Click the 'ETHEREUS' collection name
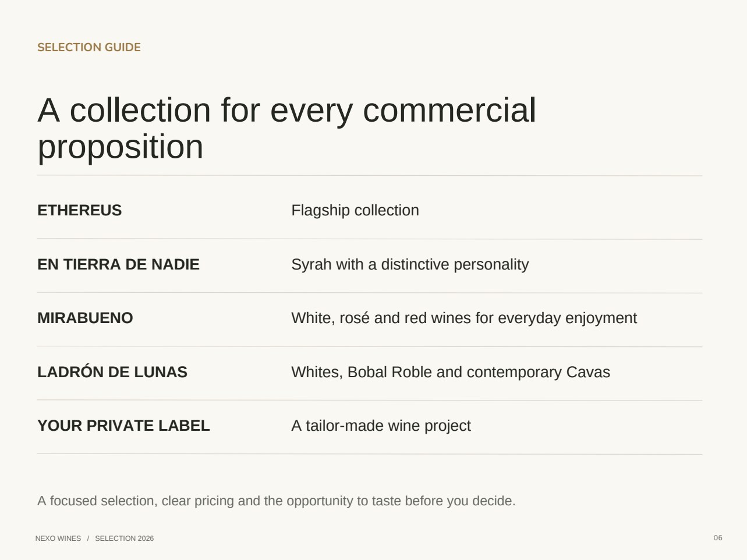Screen dimensions: 747x560 coord(80,210)
